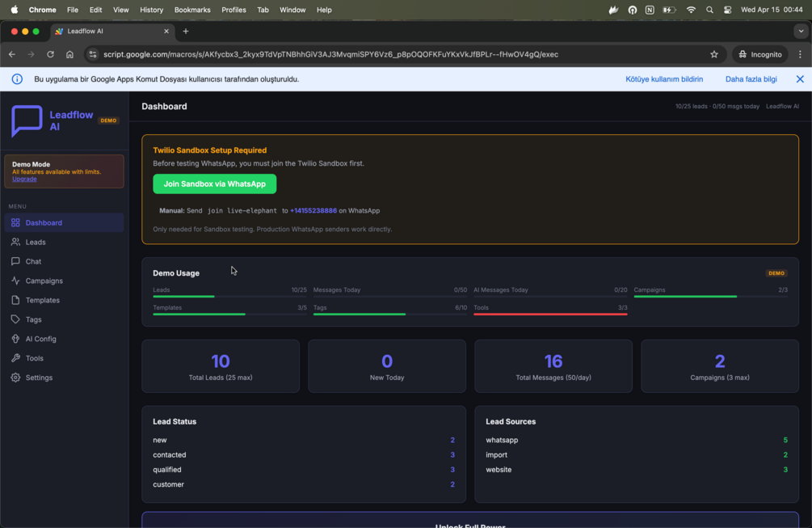Close the Leadflow AI tab

[166, 31]
